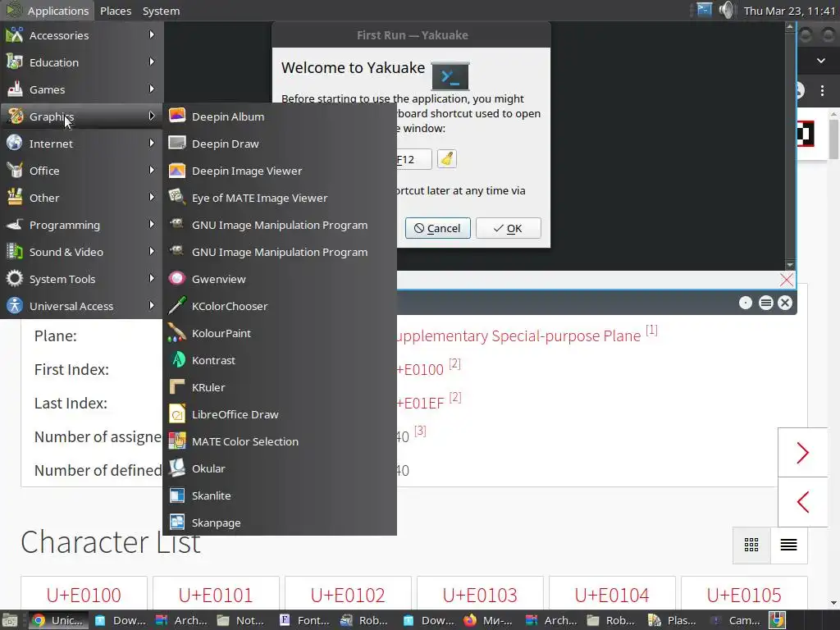
Task: Open the Font... window from taskbar
Action: click(x=304, y=620)
